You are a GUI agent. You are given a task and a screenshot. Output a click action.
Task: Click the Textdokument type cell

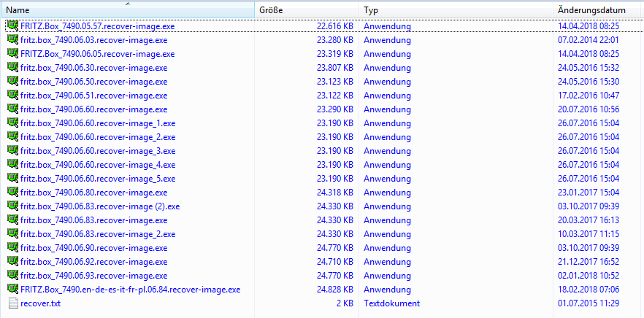pyautogui.click(x=392, y=303)
